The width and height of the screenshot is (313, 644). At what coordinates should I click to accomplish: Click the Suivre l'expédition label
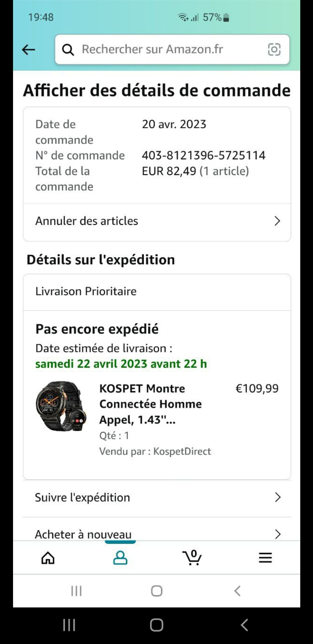[83, 498]
